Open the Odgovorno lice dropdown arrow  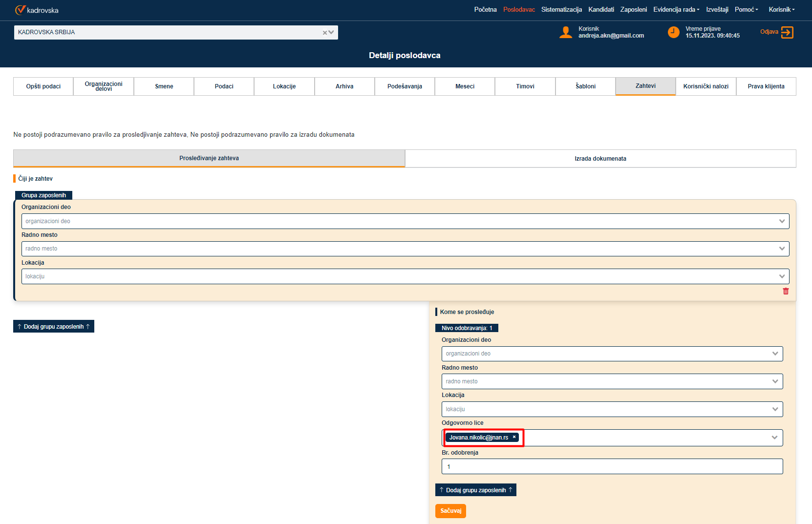click(774, 438)
